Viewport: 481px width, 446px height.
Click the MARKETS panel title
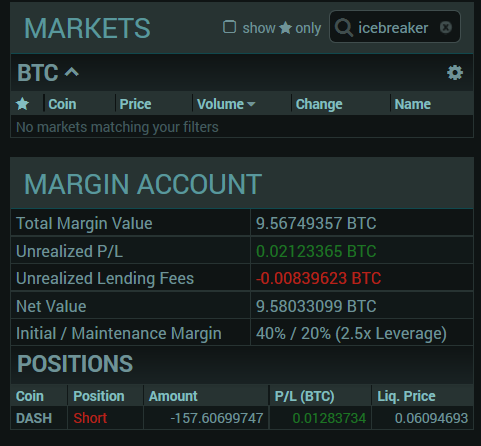(x=87, y=28)
